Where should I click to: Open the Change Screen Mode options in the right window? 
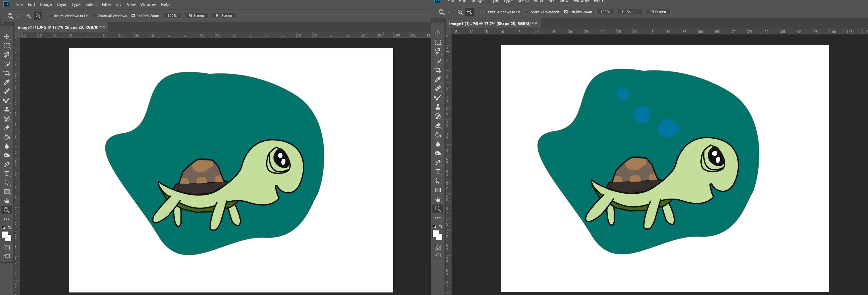tap(438, 256)
